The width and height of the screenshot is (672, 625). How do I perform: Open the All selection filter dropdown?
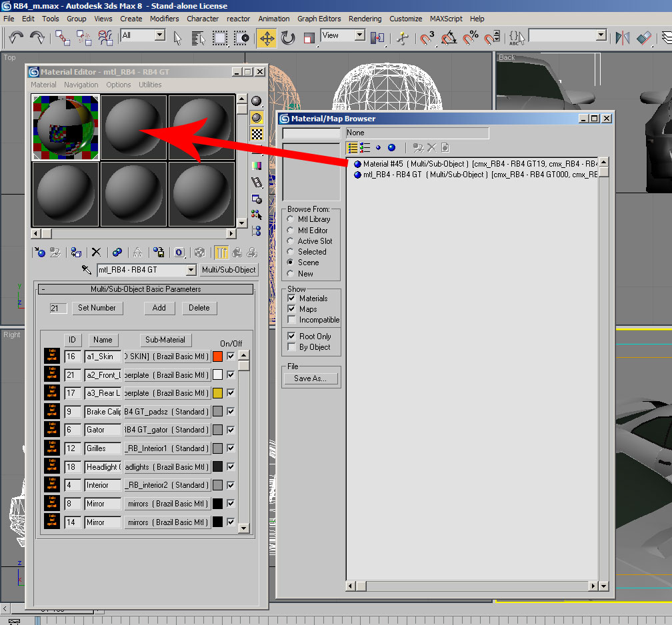pos(160,35)
